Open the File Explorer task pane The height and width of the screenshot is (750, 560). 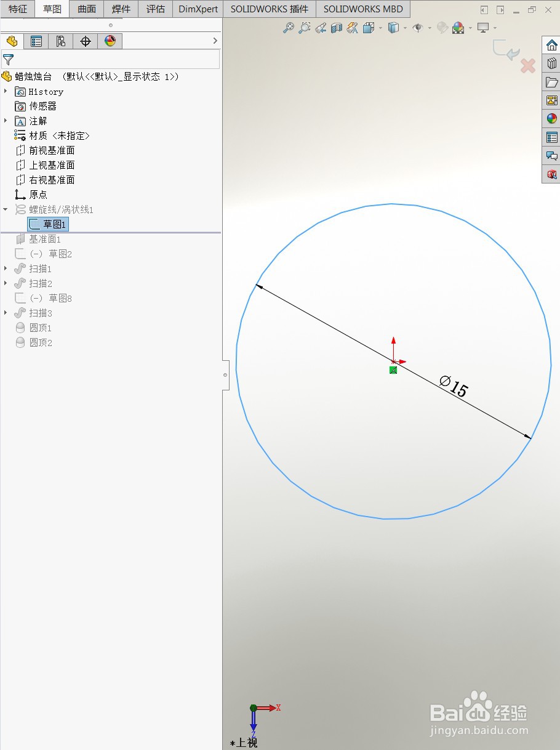click(551, 82)
